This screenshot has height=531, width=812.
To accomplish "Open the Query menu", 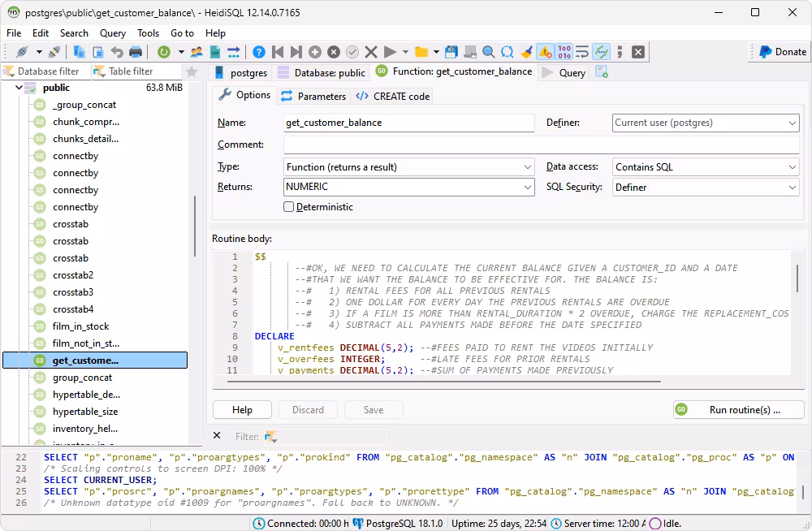I will click(x=112, y=33).
